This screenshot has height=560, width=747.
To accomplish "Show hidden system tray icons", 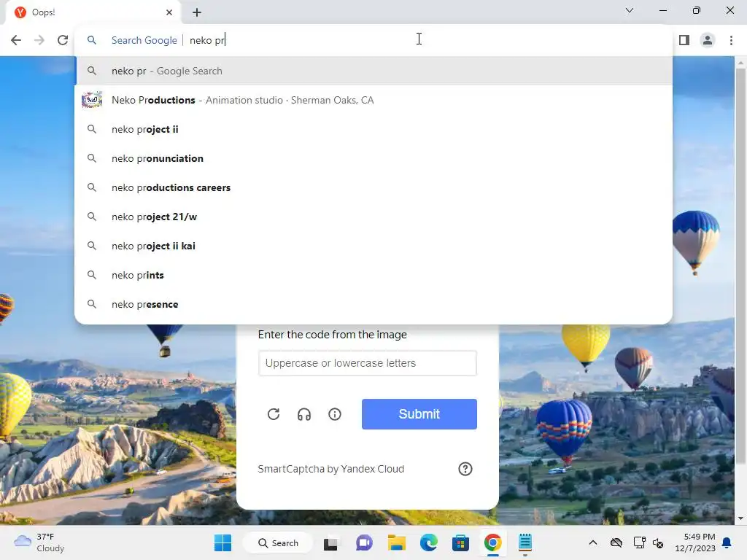I will pos(592,542).
